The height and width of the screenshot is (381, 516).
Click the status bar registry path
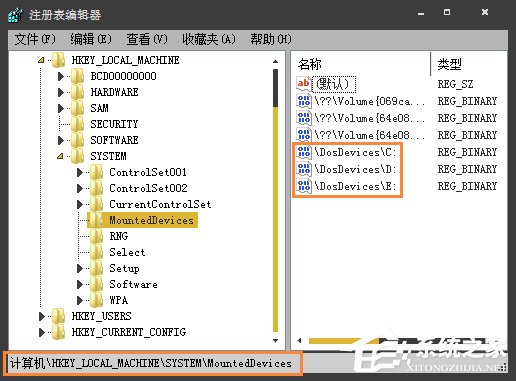(151, 363)
